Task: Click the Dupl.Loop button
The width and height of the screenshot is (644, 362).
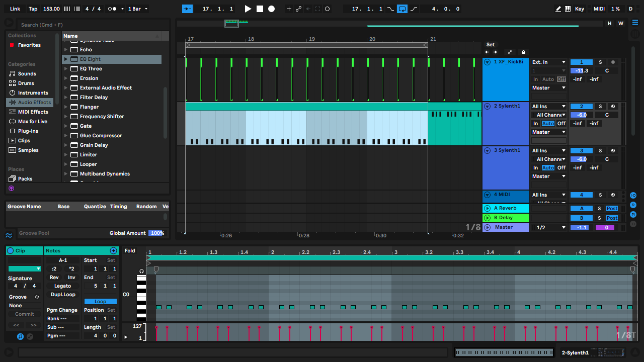Action: (x=63, y=295)
